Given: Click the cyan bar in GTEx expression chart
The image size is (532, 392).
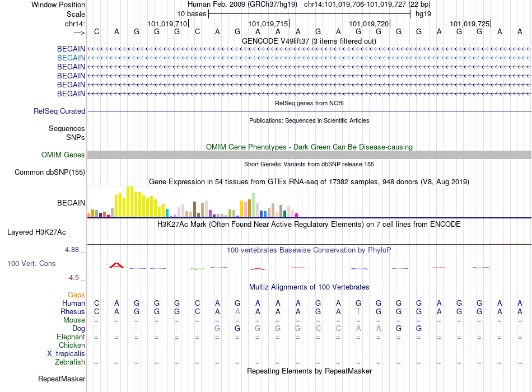Looking at the screenshot, I should tap(167, 213).
